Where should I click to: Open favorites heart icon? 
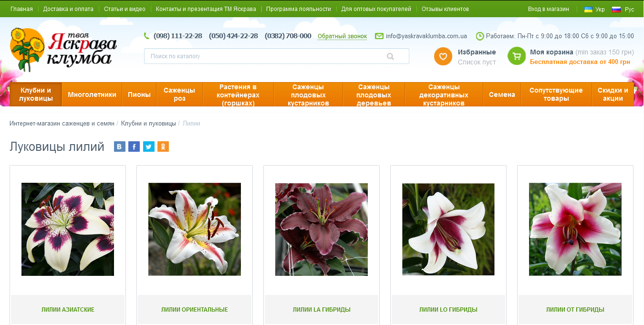click(443, 56)
